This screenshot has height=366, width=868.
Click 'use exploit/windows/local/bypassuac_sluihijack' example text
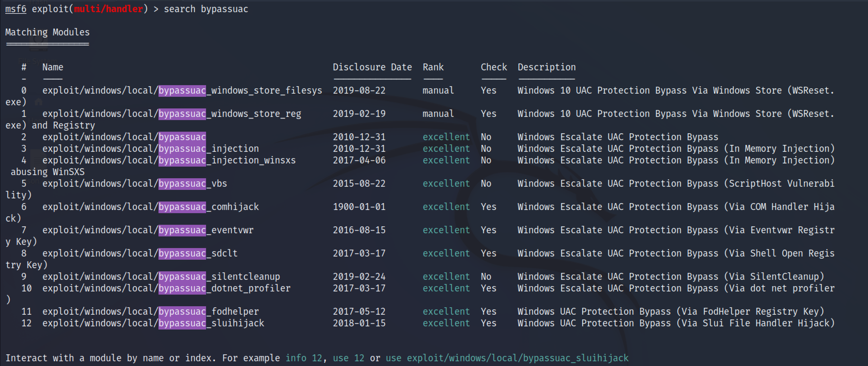click(x=507, y=358)
